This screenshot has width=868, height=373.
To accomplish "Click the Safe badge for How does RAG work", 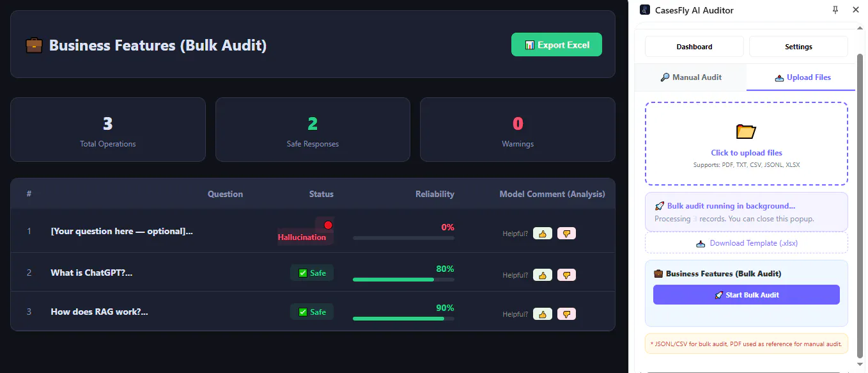I will coord(312,312).
